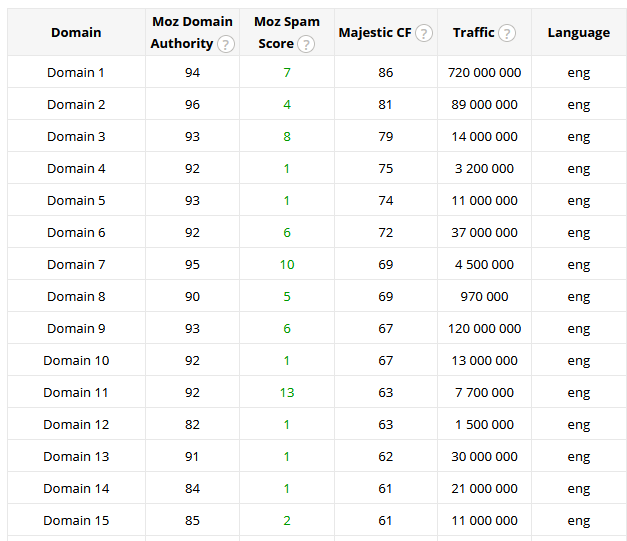
Task: Sort by Majestic CF column header
Action: click(x=375, y=33)
